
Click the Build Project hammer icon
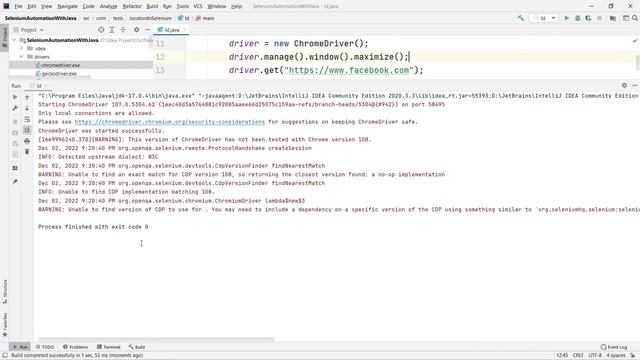520,18
